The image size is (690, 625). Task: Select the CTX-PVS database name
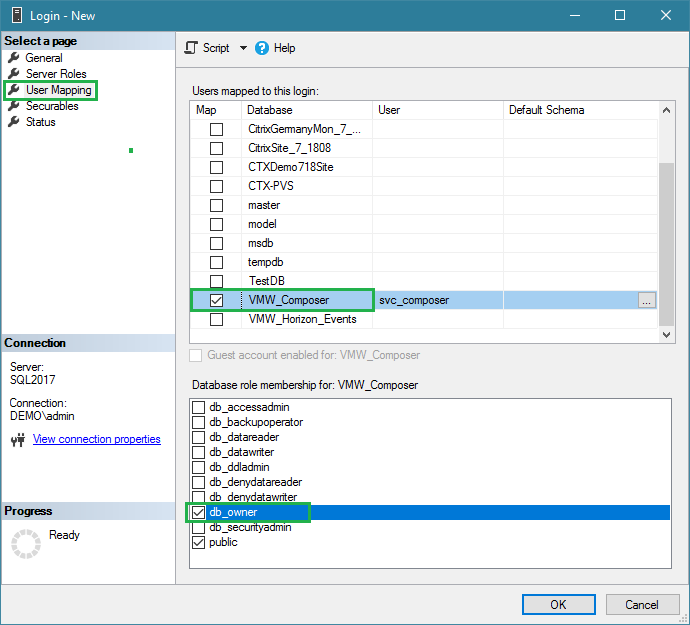(271, 186)
